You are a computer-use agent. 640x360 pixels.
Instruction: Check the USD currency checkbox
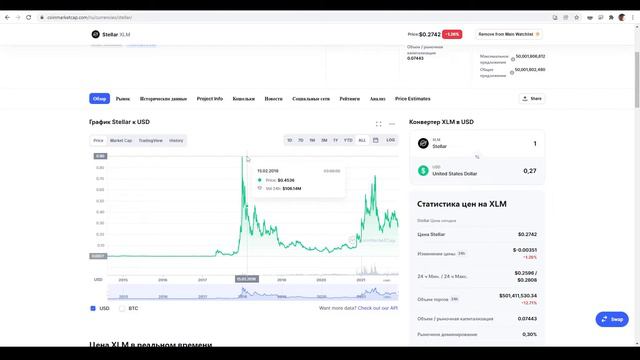tap(93, 308)
